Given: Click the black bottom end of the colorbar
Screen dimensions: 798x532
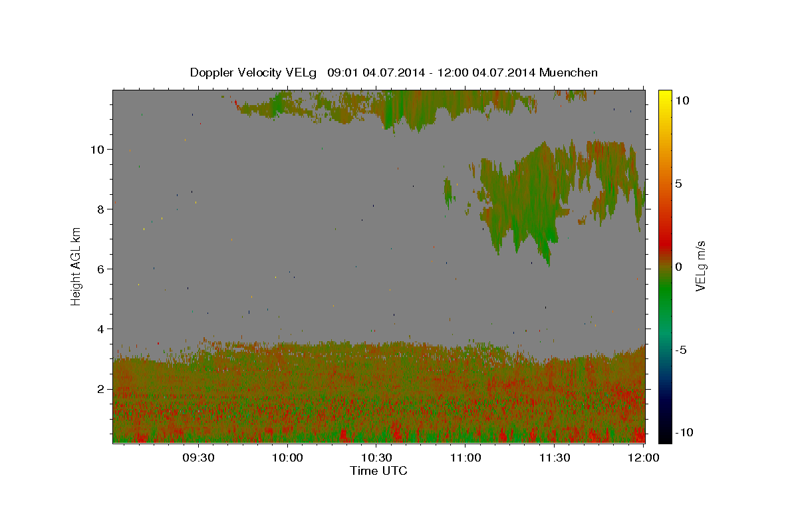Looking at the screenshot, I should point(664,436).
